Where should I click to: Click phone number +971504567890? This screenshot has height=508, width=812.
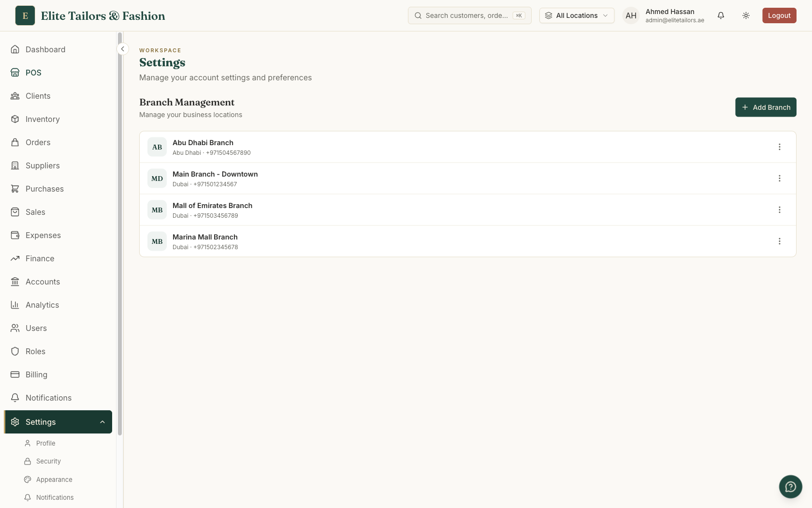[228, 153]
